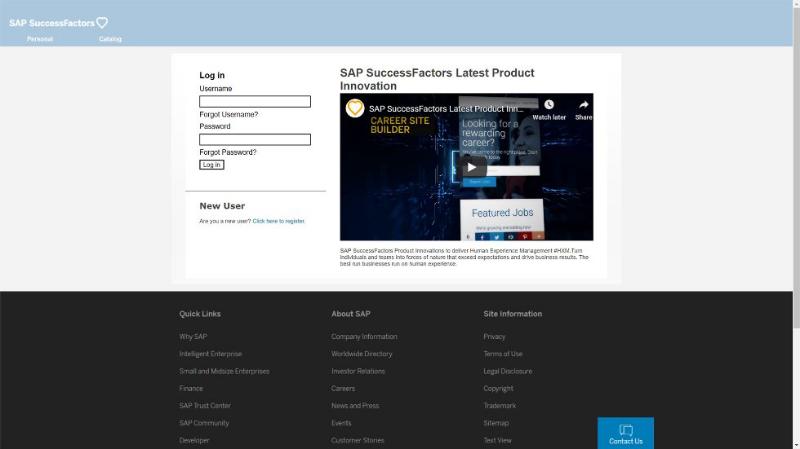Image resolution: width=800 pixels, height=449 pixels.
Task: Open Events footer link
Action: point(341,423)
